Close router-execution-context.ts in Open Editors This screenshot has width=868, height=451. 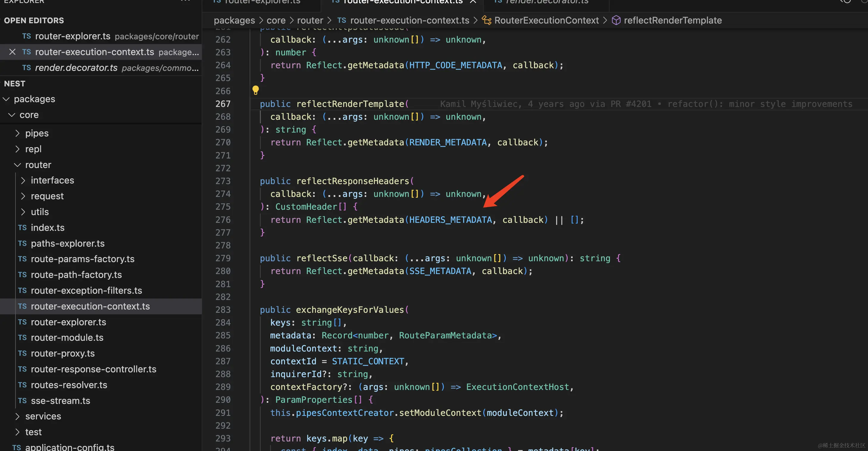pos(12,52)
